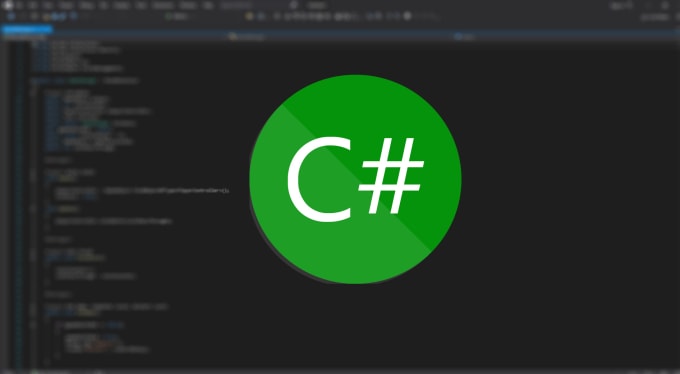680x374 pixels.
Task: Click the green Start debugging button
Action: pyautogui.click(x=177, y=16)
